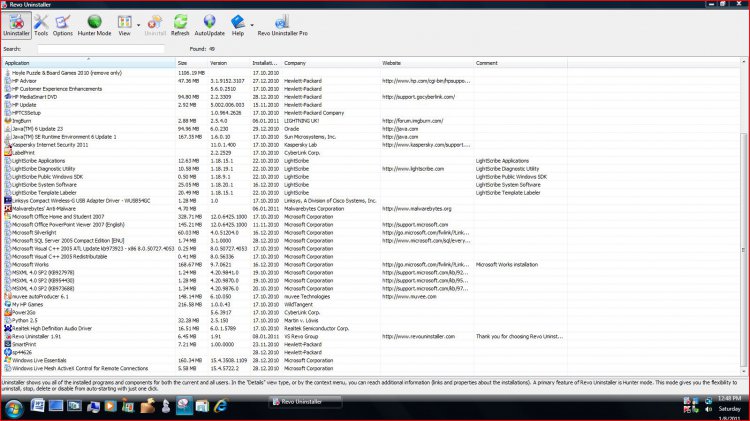The image size is (750, 421).
Task: Sort list by Size column
Action: (x=191, y=63)
